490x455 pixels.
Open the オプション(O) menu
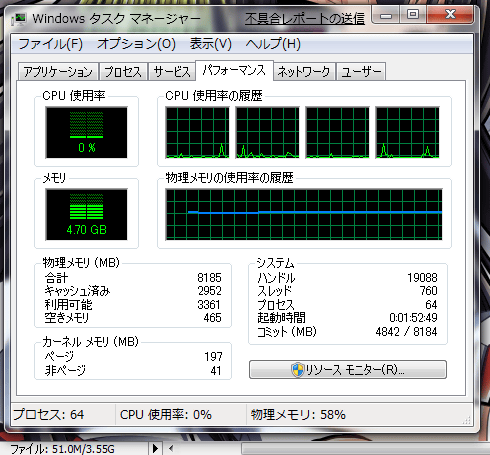pos(136,44)
